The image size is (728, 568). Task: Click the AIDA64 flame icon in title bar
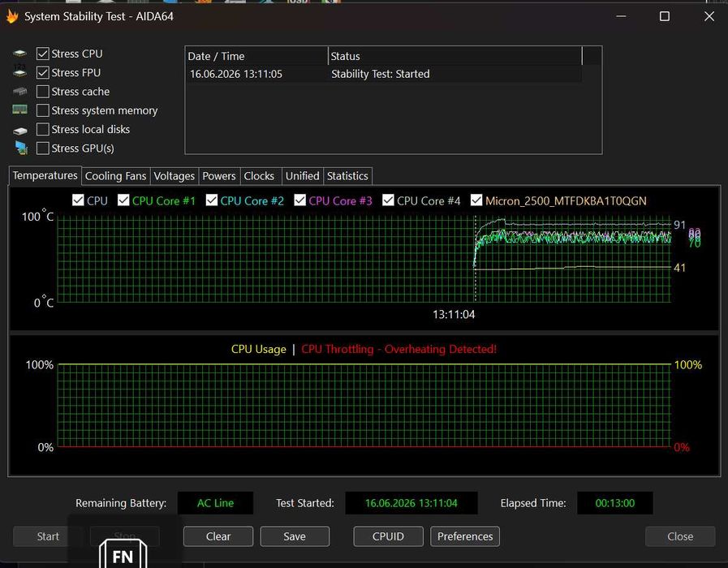pos(12,16)
